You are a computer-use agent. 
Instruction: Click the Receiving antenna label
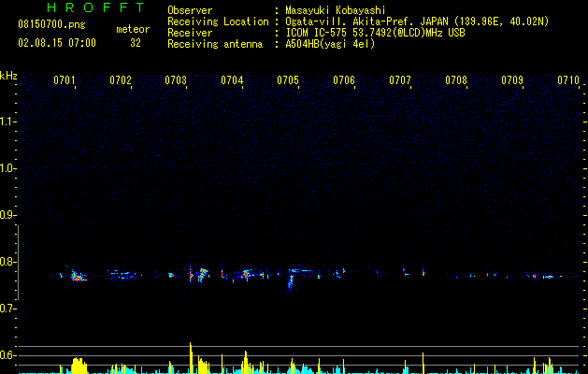(x=215, y=44)
